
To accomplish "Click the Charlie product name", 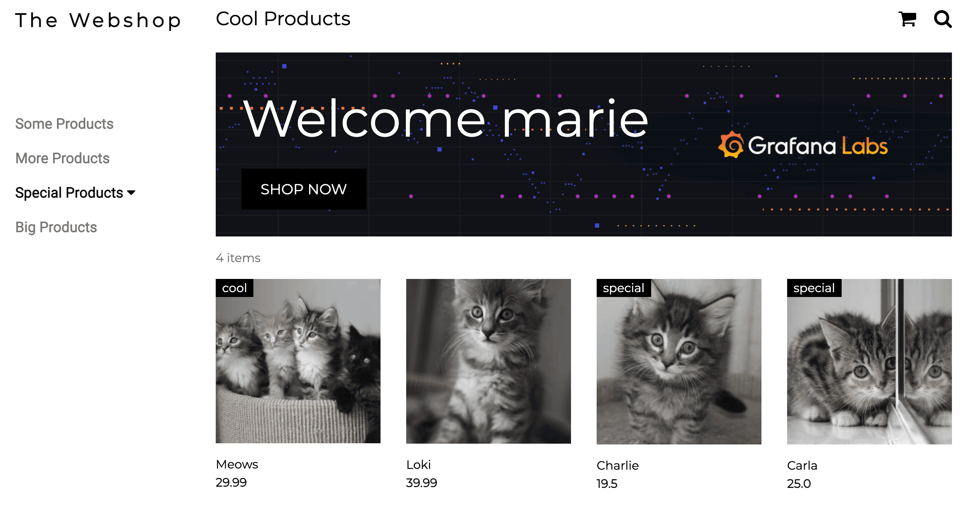I will [x=618, y=465].
